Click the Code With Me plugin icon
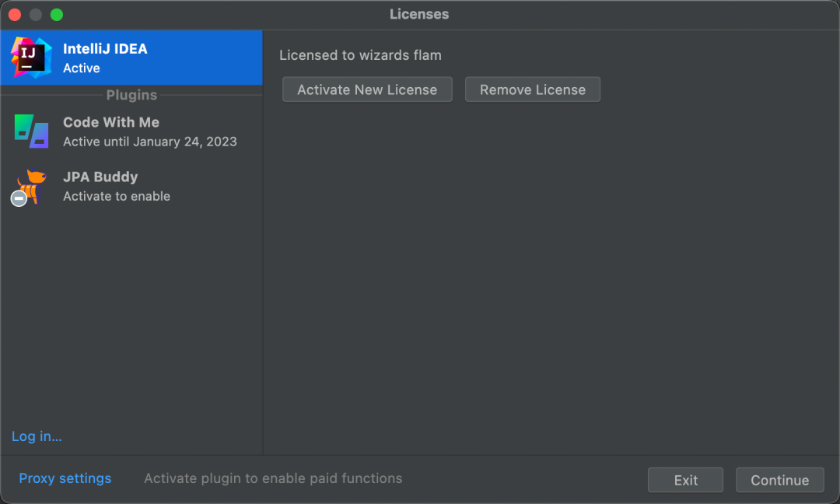 click(31, 131)
